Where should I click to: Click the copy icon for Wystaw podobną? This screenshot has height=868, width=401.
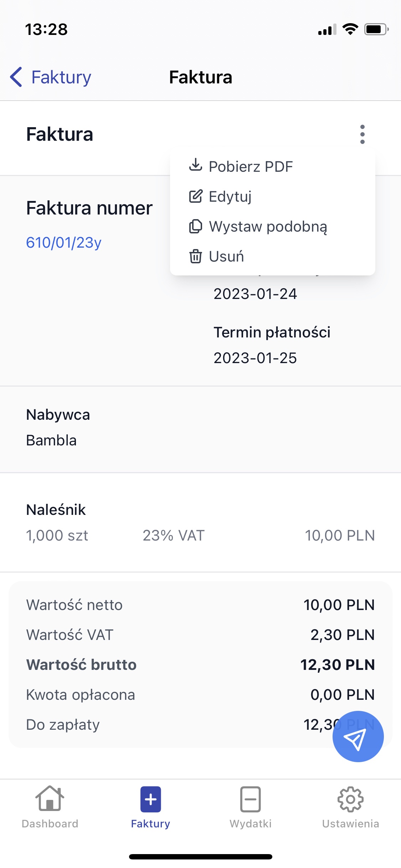tap(195, 226)
